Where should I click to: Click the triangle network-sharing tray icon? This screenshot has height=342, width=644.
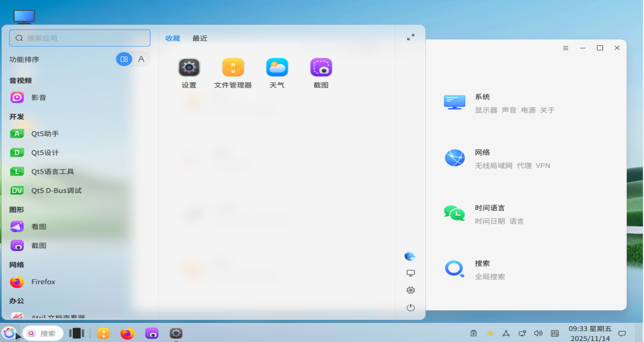tap(506, 333)
